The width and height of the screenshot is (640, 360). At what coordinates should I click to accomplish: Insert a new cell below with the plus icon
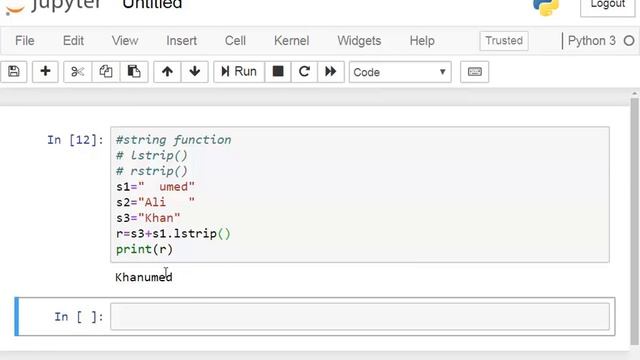pos(45,72)
